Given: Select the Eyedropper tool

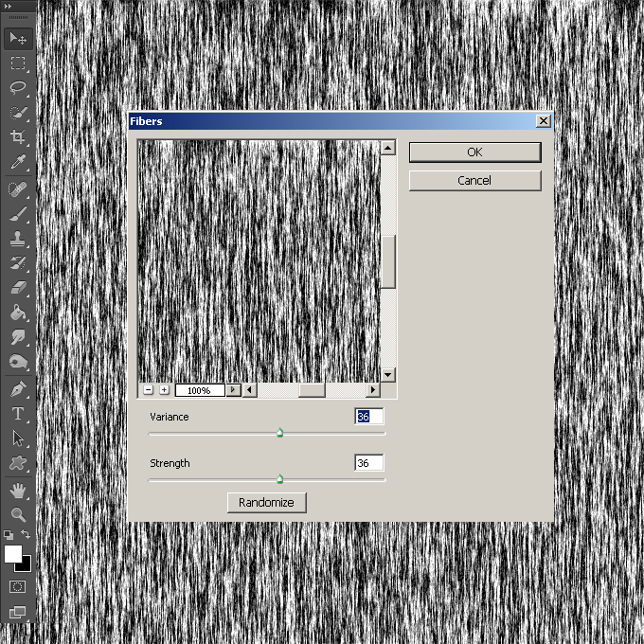Looking at the screenshot, I should click(18, 161).
